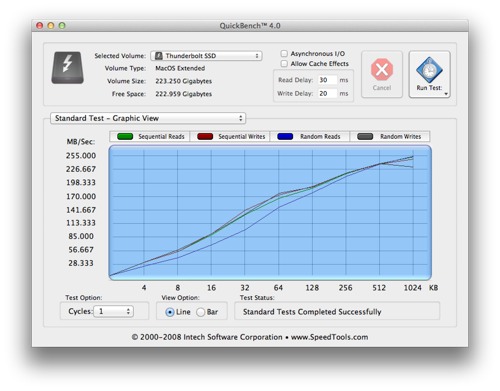Click the Sequential Writes legend label
Viewport: 500px width, 391px height.
point(242,137)
